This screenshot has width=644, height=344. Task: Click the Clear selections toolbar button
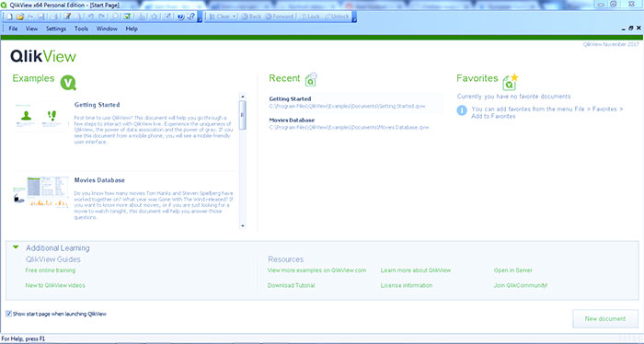(220, 17)
